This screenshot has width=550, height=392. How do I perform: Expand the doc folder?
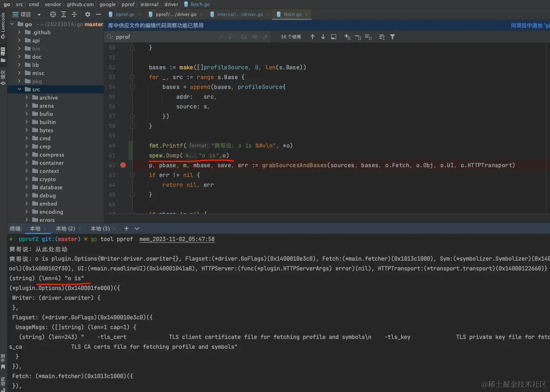pyautogui.click(x=19, y=57)
